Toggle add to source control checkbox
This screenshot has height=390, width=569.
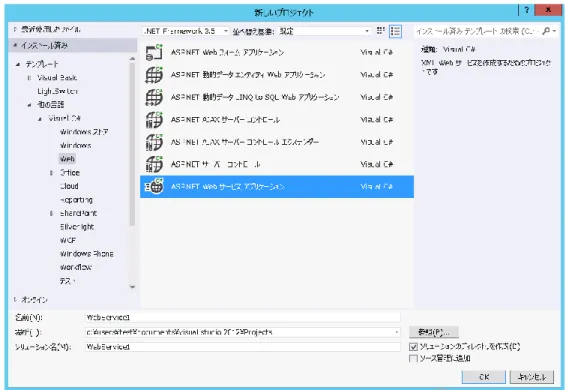[x=413, y=359]
